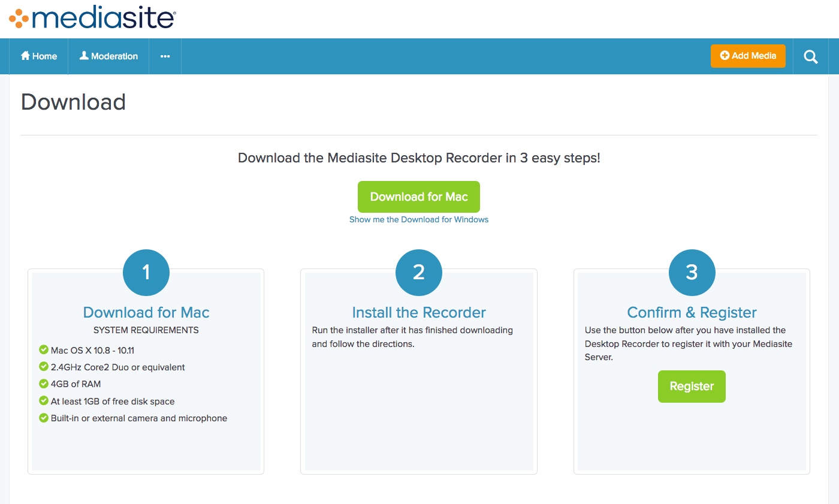
Task: Open the search magnifier icon
Action: pos(811,56)
